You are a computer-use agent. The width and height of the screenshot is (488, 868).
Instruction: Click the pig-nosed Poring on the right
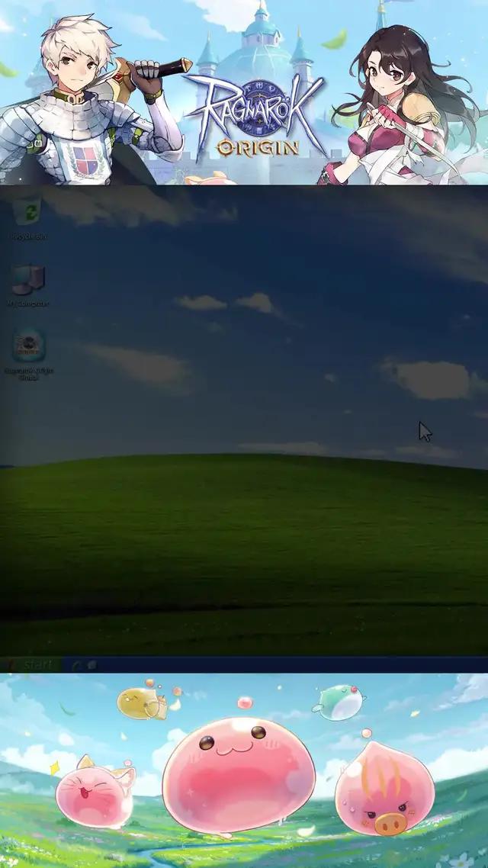384,790
